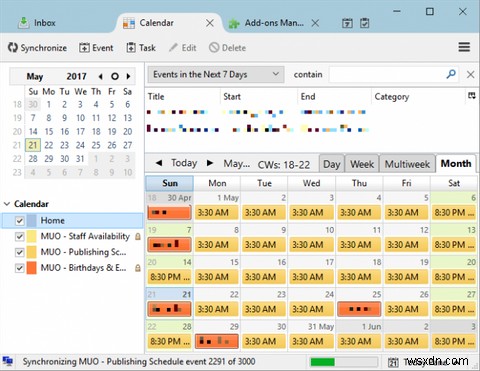Click the Sun column header in month grid

[170, 183]
